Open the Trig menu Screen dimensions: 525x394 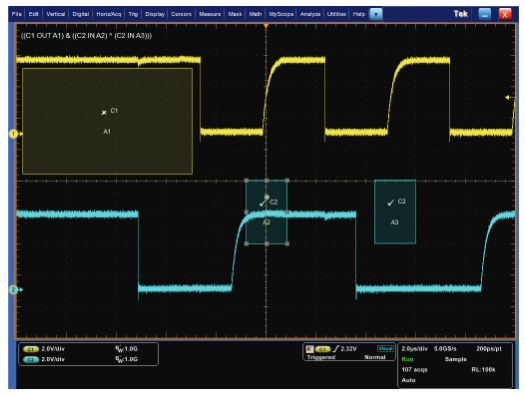click(133, 14)
